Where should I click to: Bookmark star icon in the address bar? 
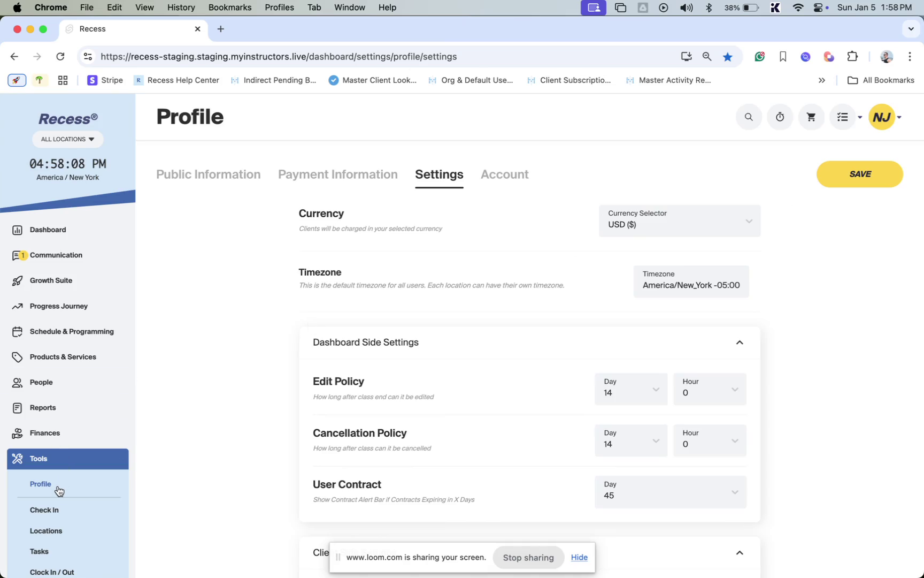click(x=728, y=57)
